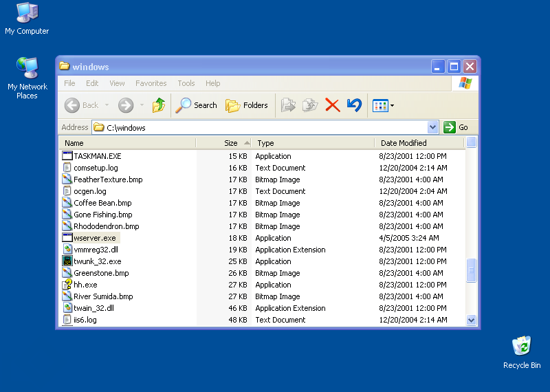The width and height of the screenshot is (550, 392).
Task: Open the Forward history dropdown arrow
Action: [x=142, y=105]
